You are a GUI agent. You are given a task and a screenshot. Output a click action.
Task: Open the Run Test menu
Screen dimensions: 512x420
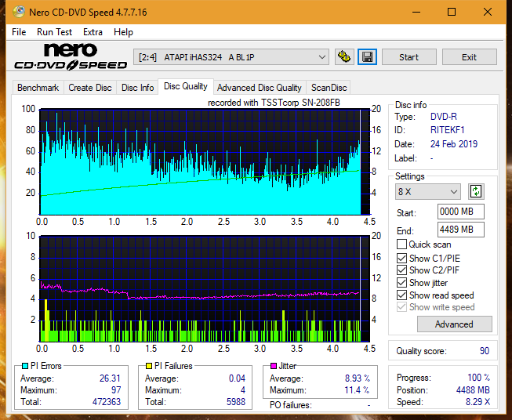[54, 32]
